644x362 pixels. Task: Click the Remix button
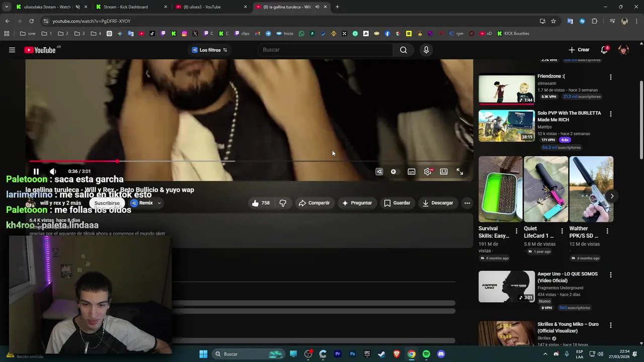pos(142,203)
